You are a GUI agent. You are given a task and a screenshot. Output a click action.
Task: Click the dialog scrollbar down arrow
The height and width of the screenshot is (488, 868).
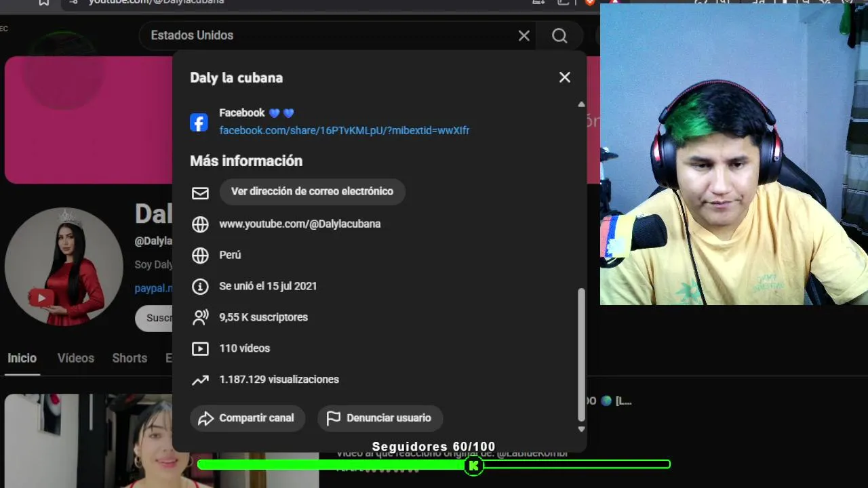tap(581, 429)
